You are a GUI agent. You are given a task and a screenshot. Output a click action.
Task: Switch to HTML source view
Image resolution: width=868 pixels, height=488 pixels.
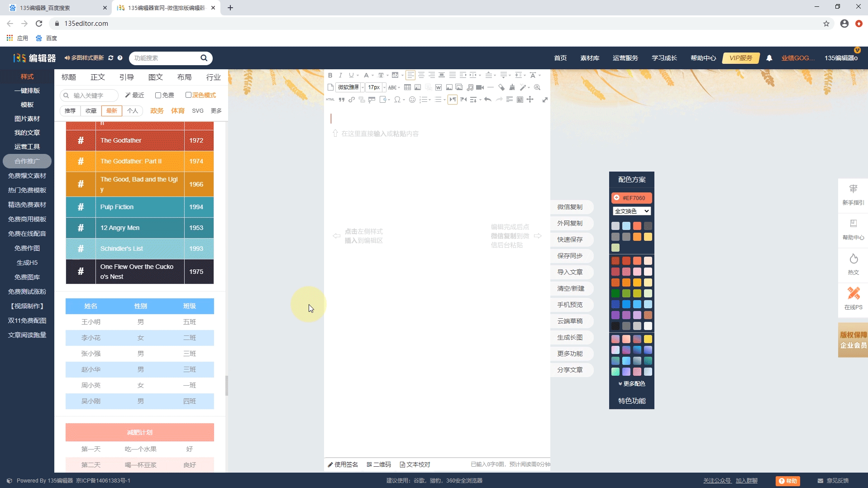[x=330, y=100]
